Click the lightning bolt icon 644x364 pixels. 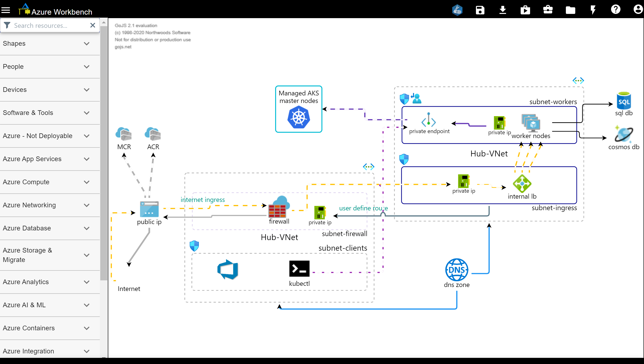(x=593, y=10)
